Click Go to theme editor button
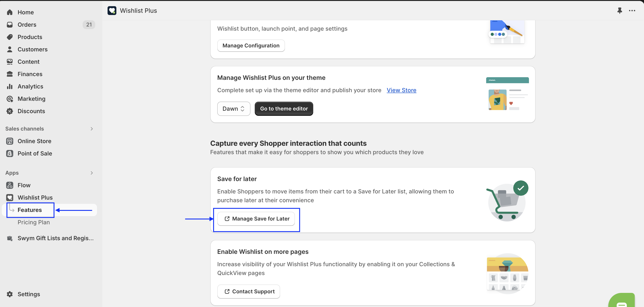The width and height of the screenshot is (644, 307). pyautogui.click(x=284, y=109)
